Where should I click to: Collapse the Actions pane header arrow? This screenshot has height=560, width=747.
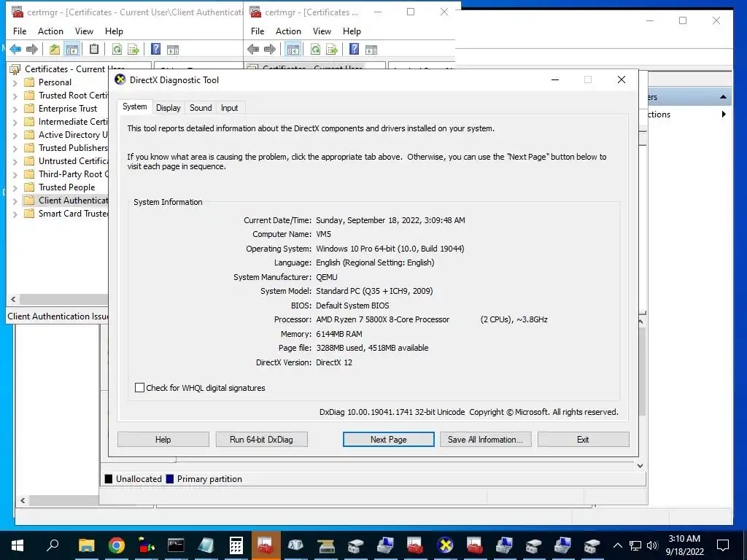pyautogui.click(x=723, y=97)
